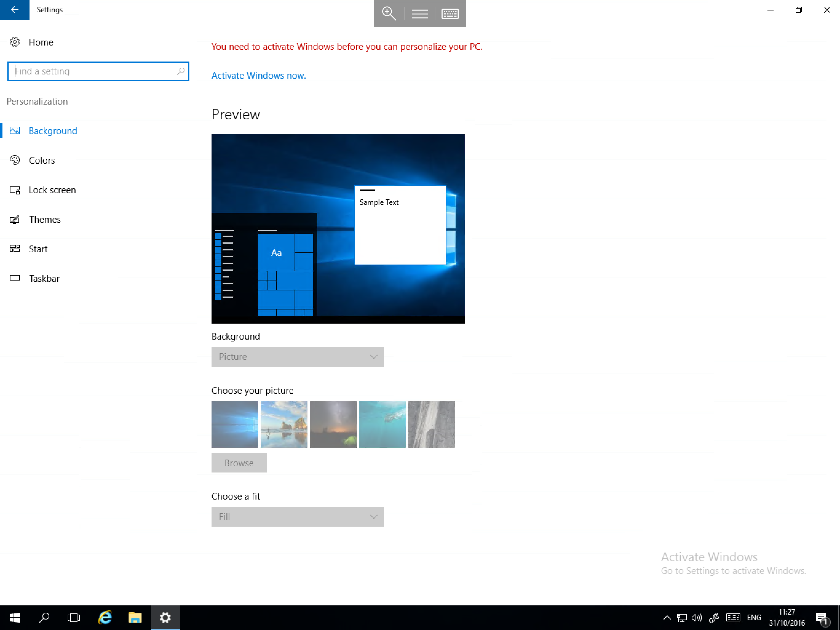Open the Choose a fit Fill dropdown
The width and height of the screenshot is (840, 630).
coord(297,516)
